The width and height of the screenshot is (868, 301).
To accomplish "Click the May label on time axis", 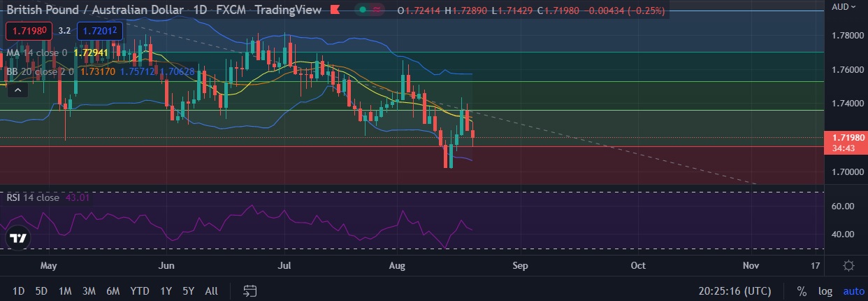I will click(x=48, y=266).
